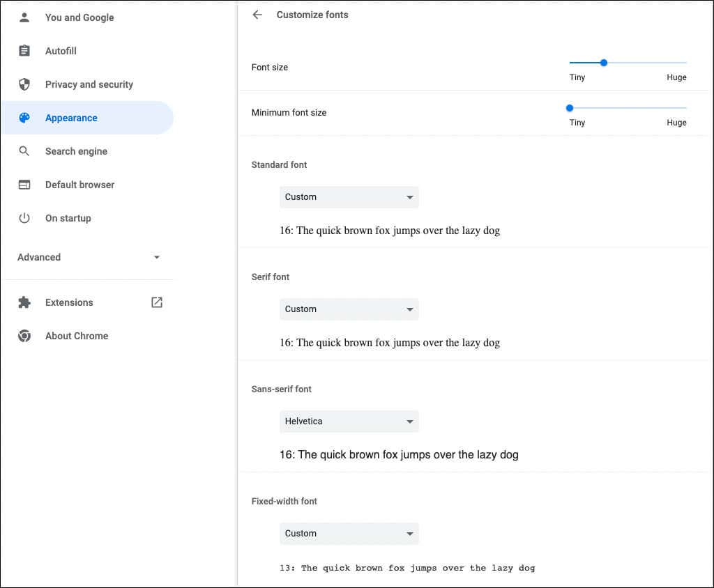The image size is (714, 588).
Task: Click the back arrow beside Customize fonts
Action: (257, 15)
